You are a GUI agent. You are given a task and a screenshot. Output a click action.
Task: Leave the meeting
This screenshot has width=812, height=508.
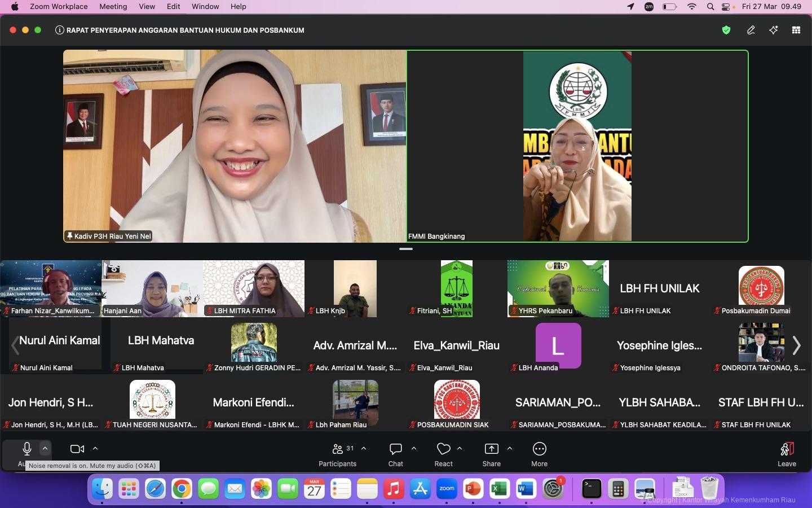coord(787,454)
